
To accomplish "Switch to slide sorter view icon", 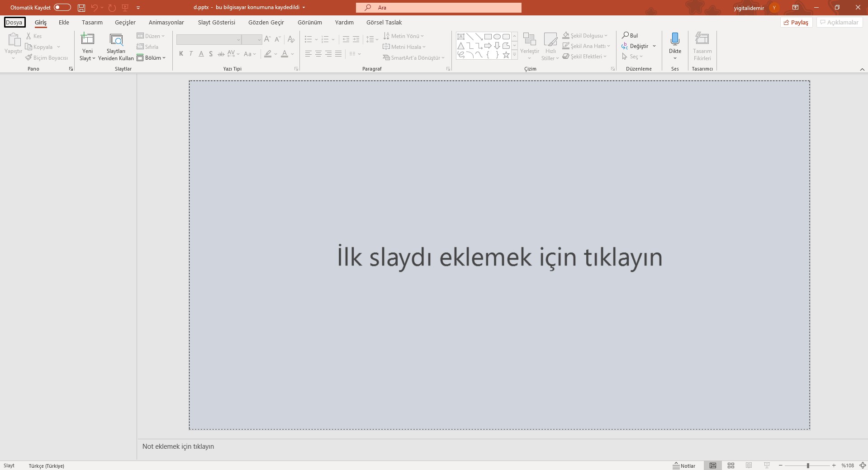I will [x=731, y=465].
